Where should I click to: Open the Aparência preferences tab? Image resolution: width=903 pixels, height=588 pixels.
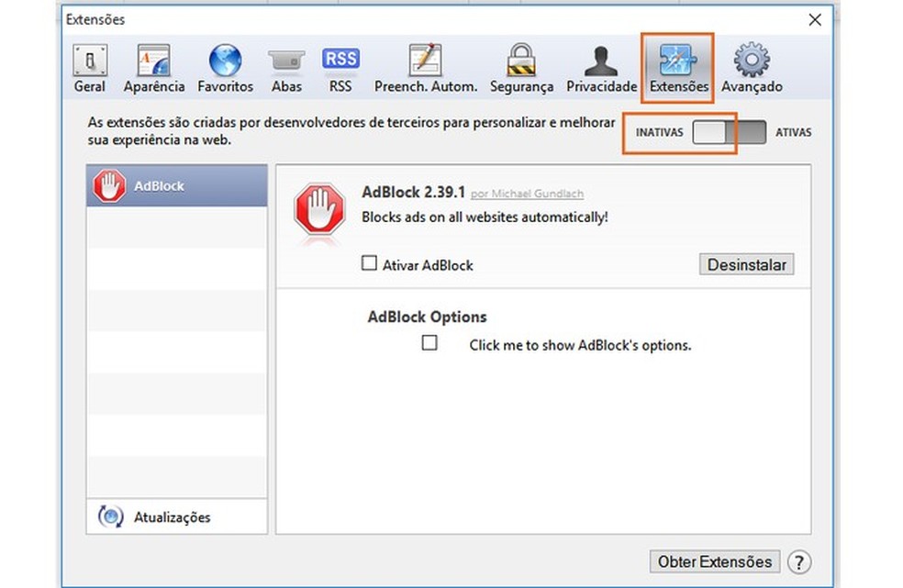(154, 69)
